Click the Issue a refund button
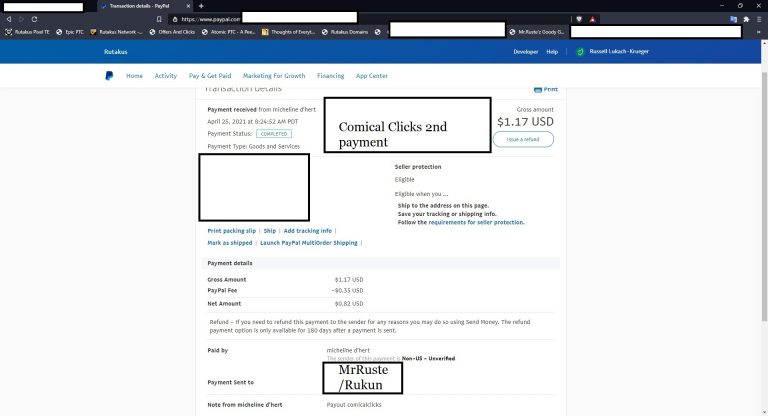The image size is (768, 416). point(523,139)
